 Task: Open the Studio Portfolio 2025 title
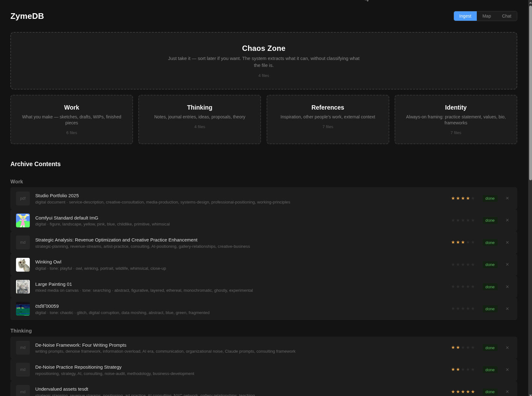[x=57, y=196]
